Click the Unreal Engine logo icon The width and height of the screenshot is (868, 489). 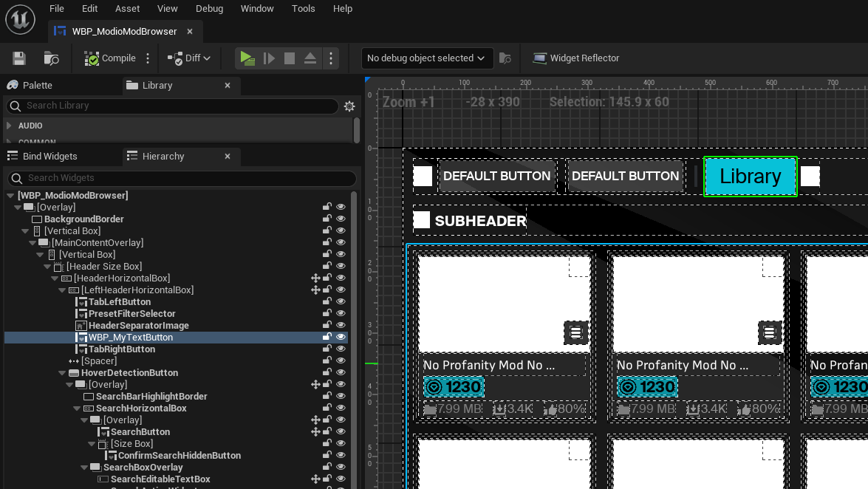[x=21, y=19]
